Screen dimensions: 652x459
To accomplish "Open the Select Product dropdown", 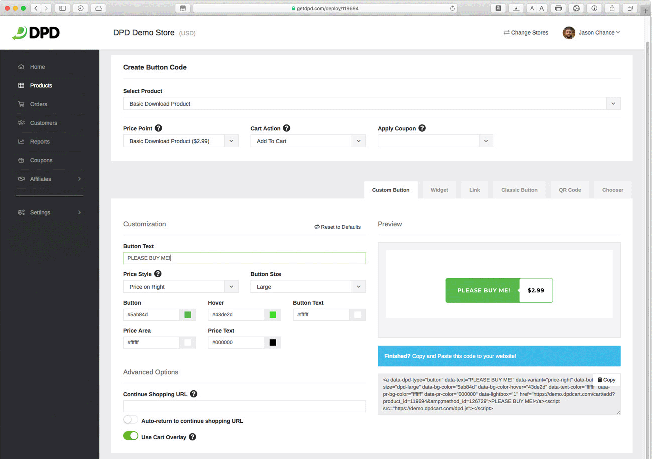I will tap(370, 103).
